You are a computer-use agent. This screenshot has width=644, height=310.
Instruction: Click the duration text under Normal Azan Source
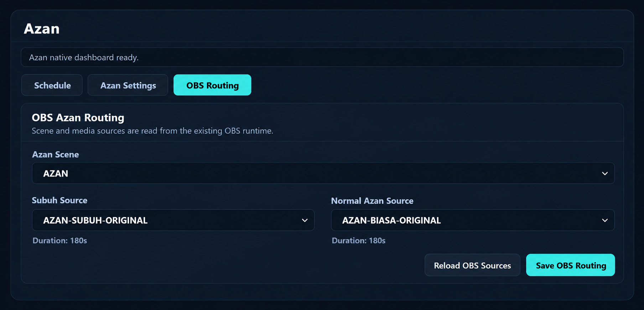tap(359, 241)
